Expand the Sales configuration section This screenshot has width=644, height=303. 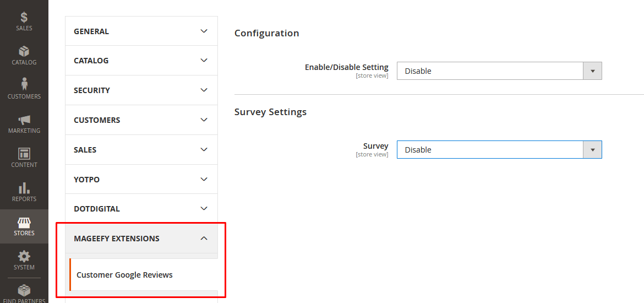pos(141,150)
